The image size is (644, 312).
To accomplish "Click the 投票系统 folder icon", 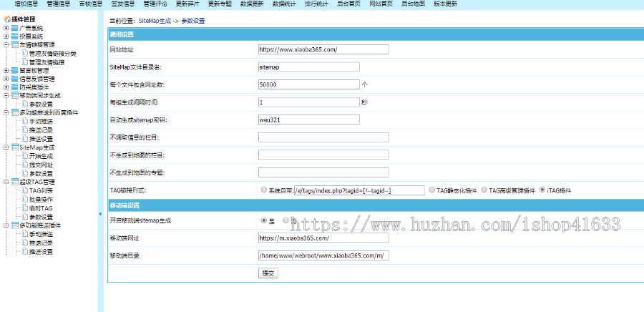I will click(x=15, y=36).
